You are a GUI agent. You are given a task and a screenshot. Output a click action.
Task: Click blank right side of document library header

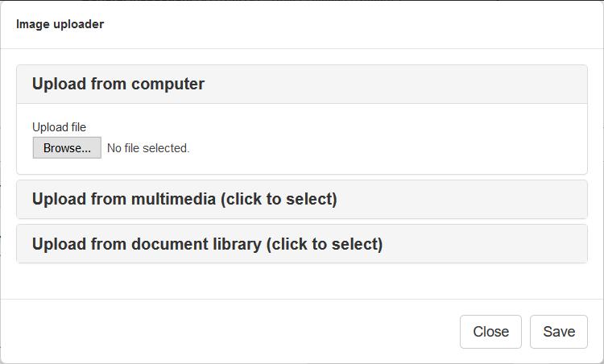point(499,244)
